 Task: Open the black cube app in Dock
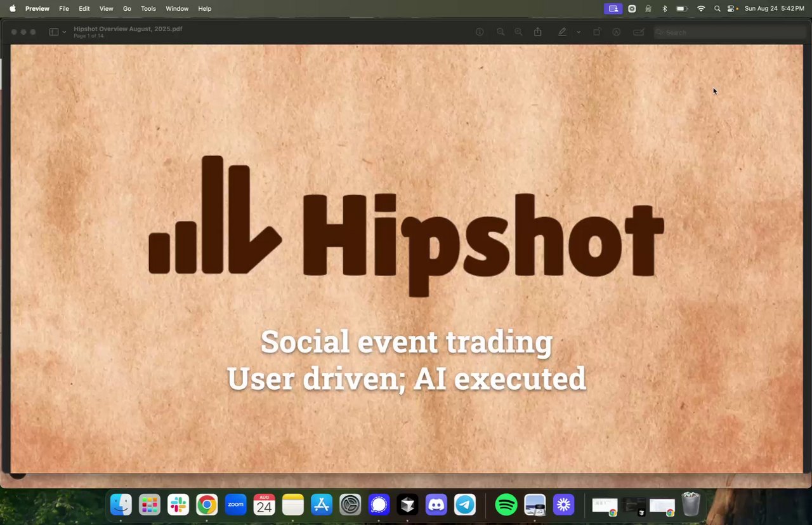point(407,505)
